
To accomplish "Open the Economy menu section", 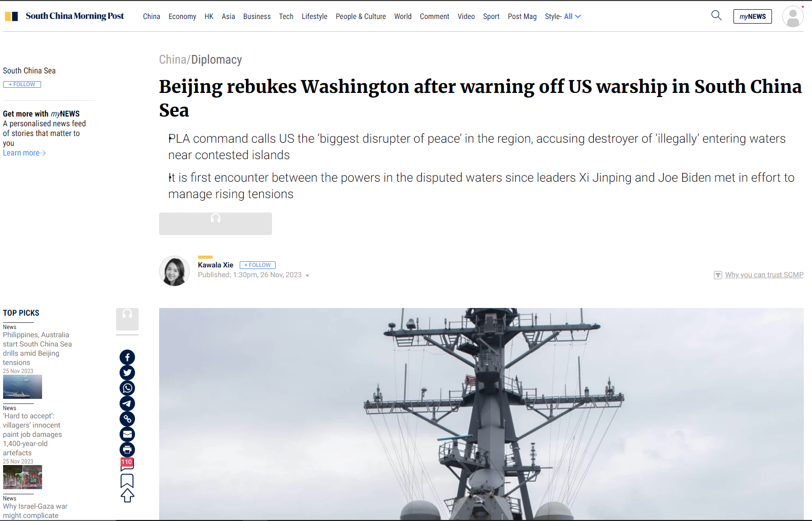I will (x=182, y=16).
